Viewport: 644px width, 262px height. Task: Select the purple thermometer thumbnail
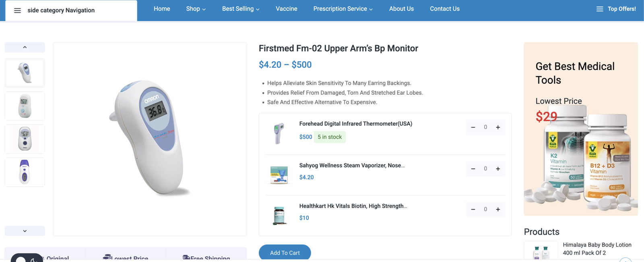[x=25, y=172]
